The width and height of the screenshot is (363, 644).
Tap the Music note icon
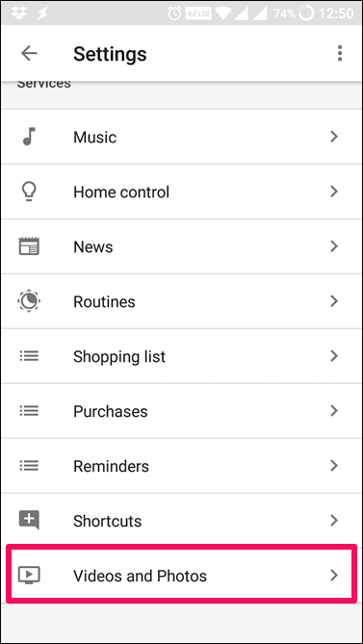(29, 137)
